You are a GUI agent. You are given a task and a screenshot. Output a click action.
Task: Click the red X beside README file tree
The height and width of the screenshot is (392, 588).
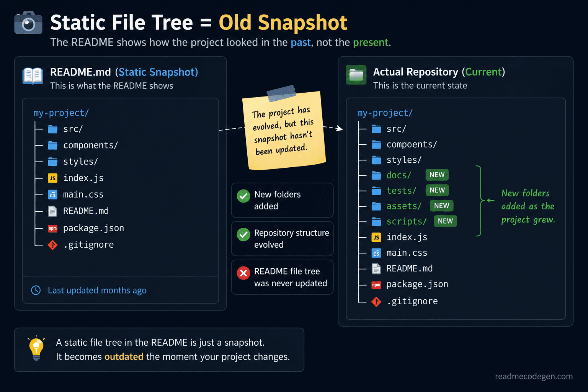(243, 273)
